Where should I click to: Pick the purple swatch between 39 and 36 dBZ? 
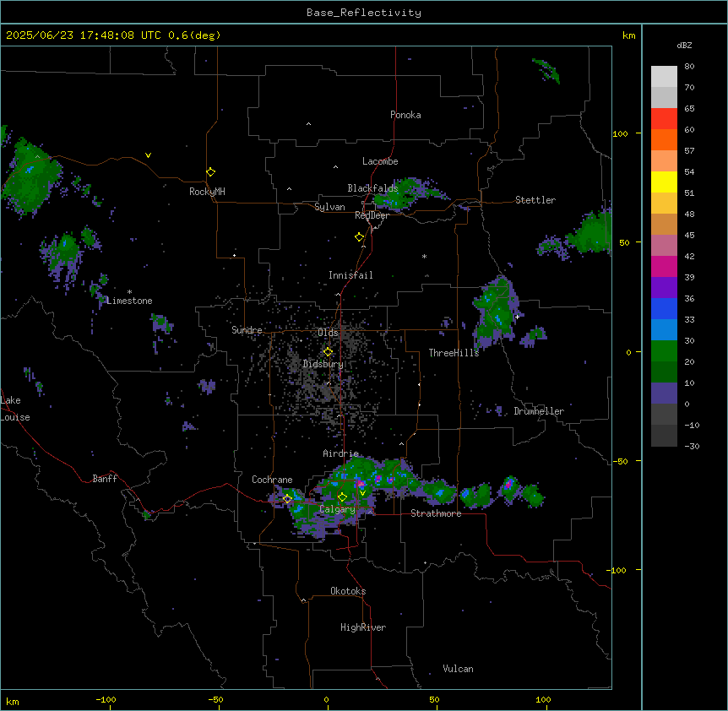tap(664, 288)
